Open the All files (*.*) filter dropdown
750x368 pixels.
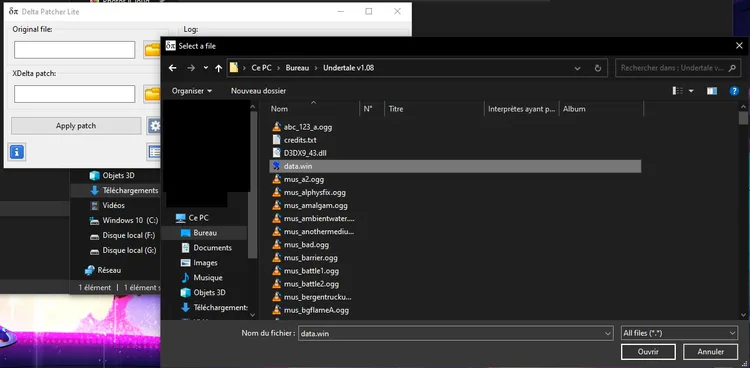(679, 334)
